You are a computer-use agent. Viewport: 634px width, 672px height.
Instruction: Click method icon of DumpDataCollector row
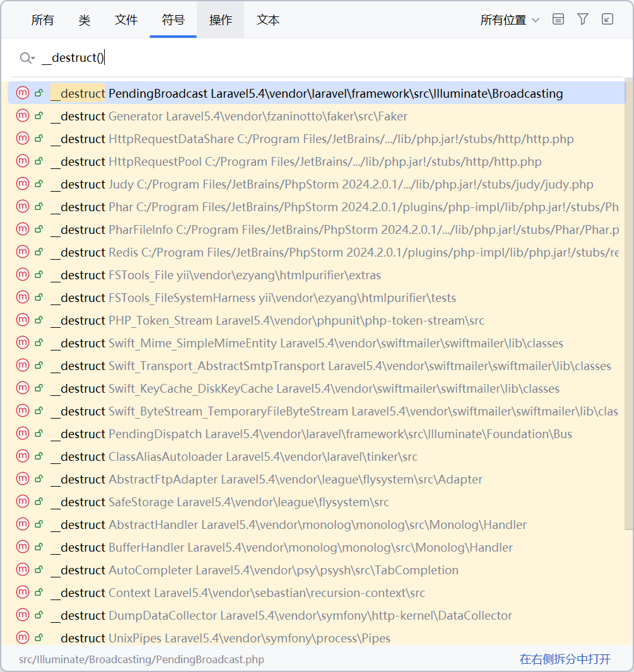pyautogui.click(x=23, y=615)
